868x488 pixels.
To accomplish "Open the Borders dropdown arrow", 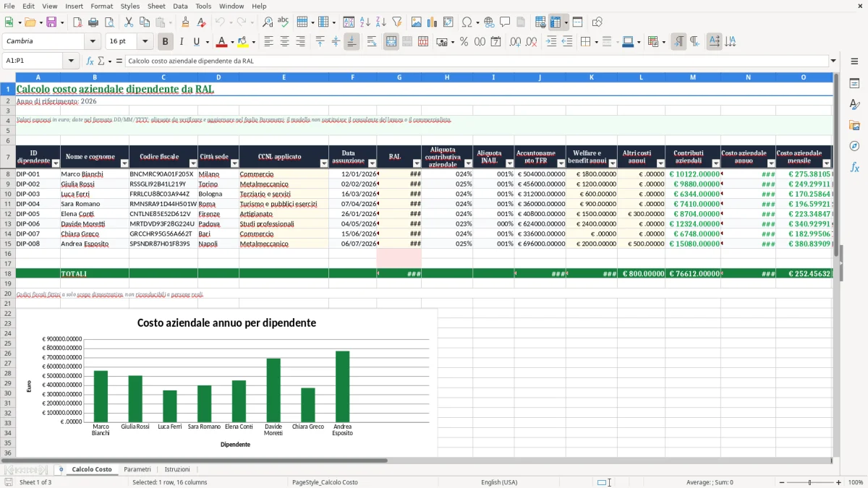I will click(x=598, y=42).
